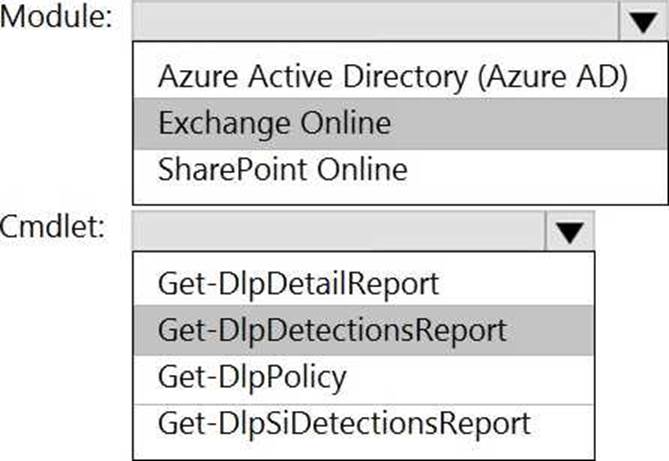Select the Get-DlpDetailReport cmdlet
Viewport: 669px width, 461px height.
click(298, 284)
